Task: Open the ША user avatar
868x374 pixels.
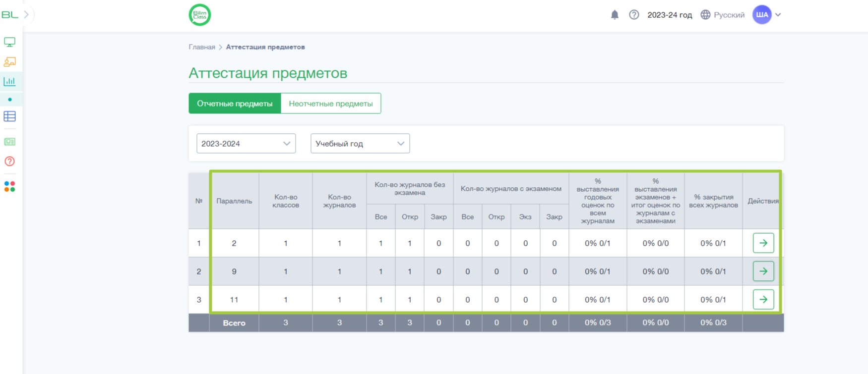Action: [762, 15]
